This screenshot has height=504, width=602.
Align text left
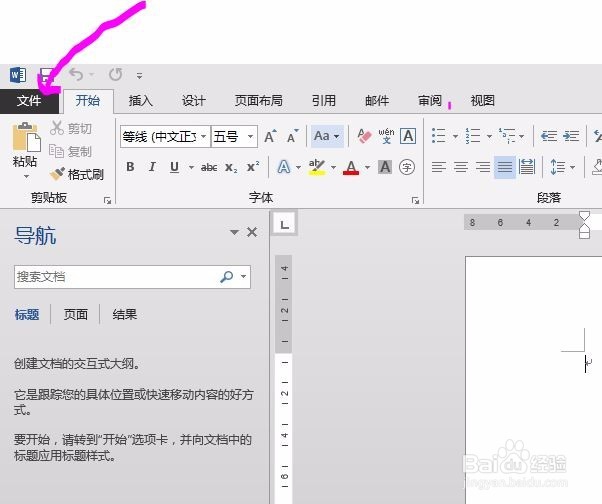[439, 167]
